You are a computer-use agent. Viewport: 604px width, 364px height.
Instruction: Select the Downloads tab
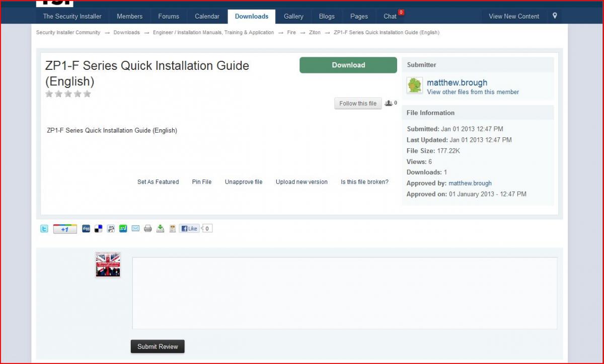point(252,16)
